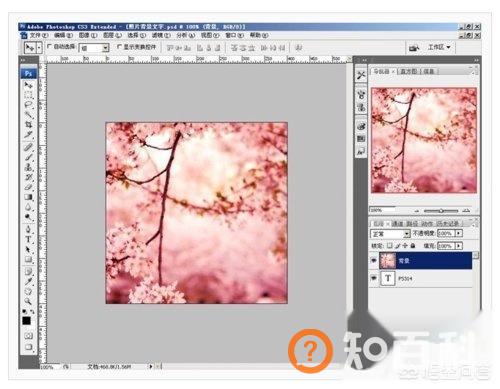Screen dimensions: 500x389
Task: Select the Hand tool
Action: [x=29, y=291]
